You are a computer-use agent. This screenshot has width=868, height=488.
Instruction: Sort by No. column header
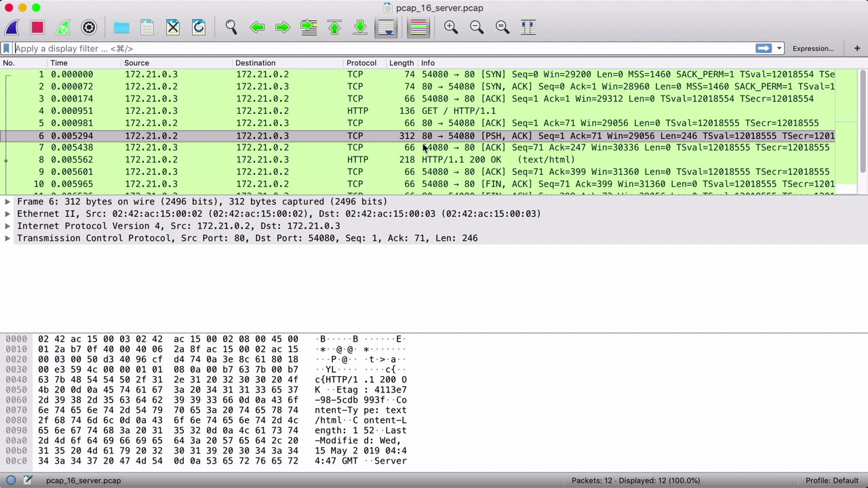(x=24, y=63)
